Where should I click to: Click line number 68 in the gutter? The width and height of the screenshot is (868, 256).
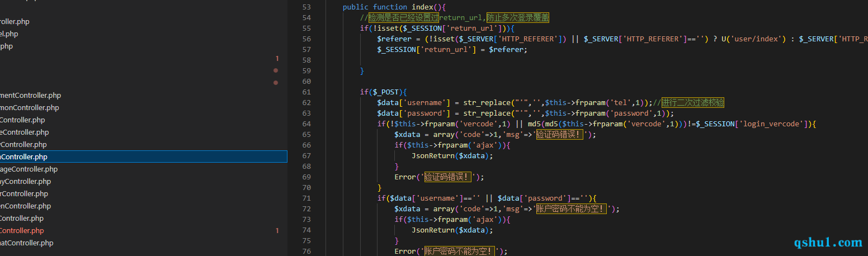point(305,167)
